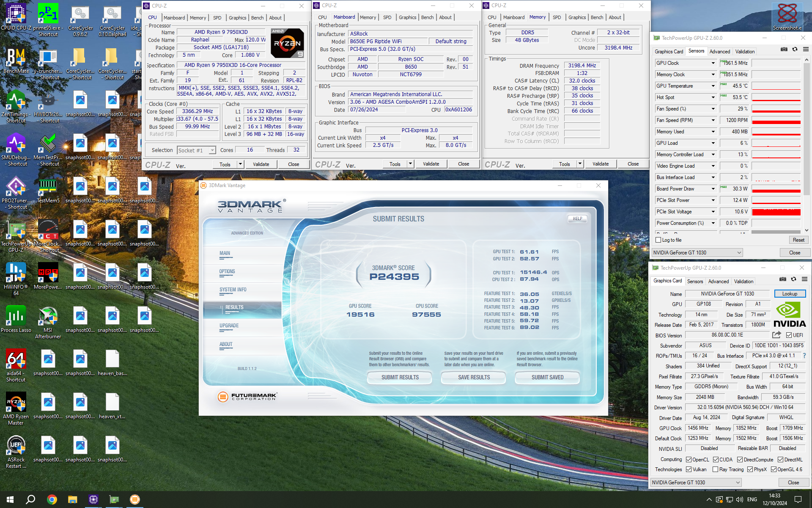Select the HWiNFO 64 desktop icon

pyautogui.click(x=16, y=279)
